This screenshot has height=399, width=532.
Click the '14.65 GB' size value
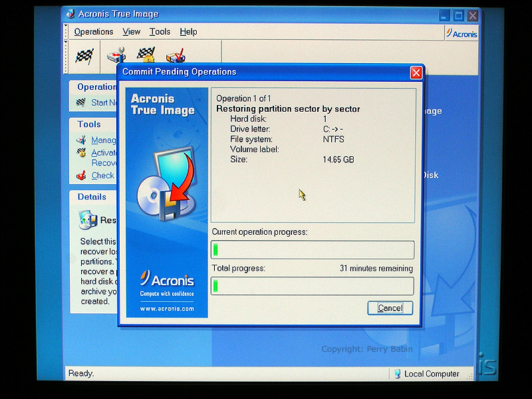(338, 160)
